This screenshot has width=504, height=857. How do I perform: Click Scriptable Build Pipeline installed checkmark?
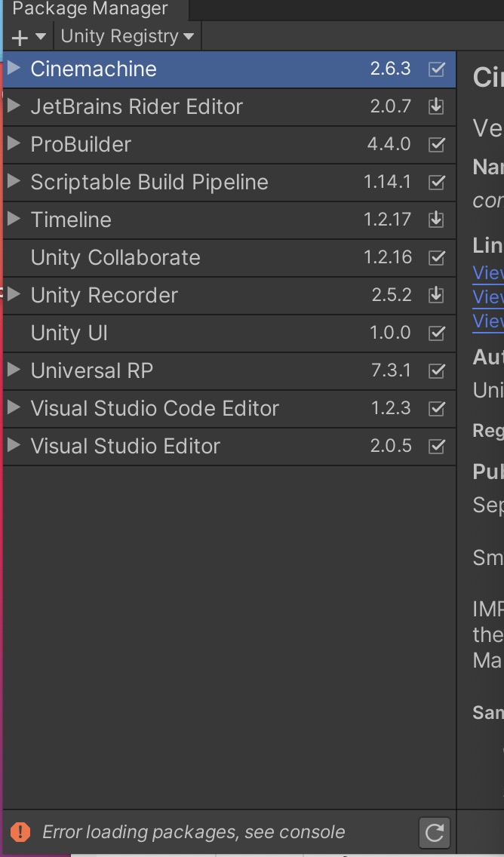436,182
